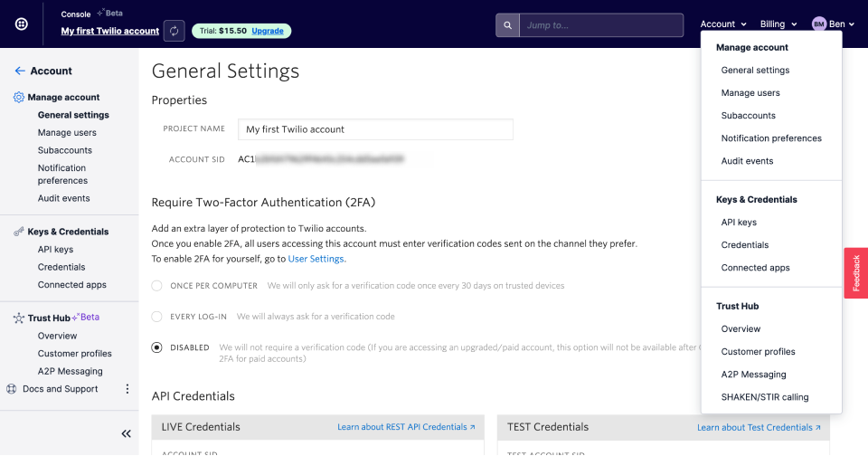Open General settings in left sidebar

coord(73,115)
